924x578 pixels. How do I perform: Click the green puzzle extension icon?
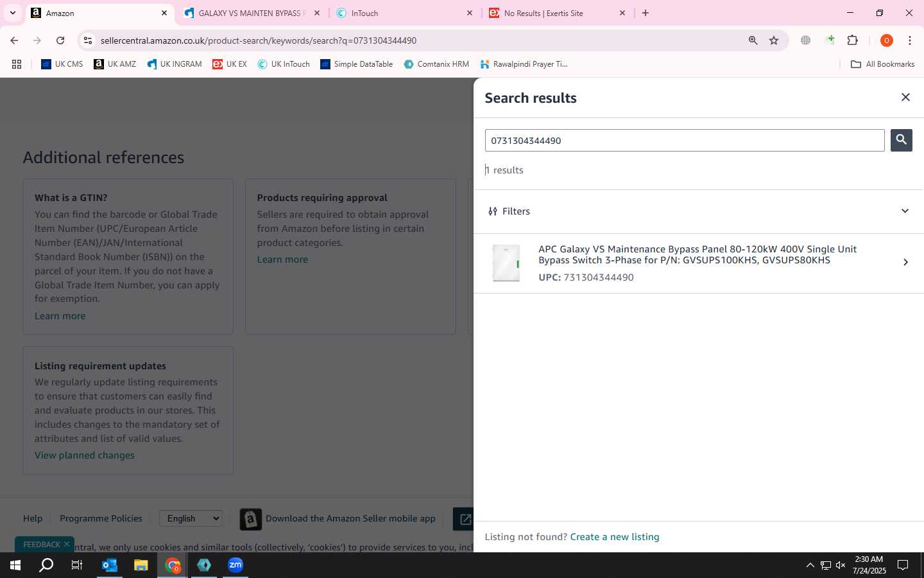[830, 40]
